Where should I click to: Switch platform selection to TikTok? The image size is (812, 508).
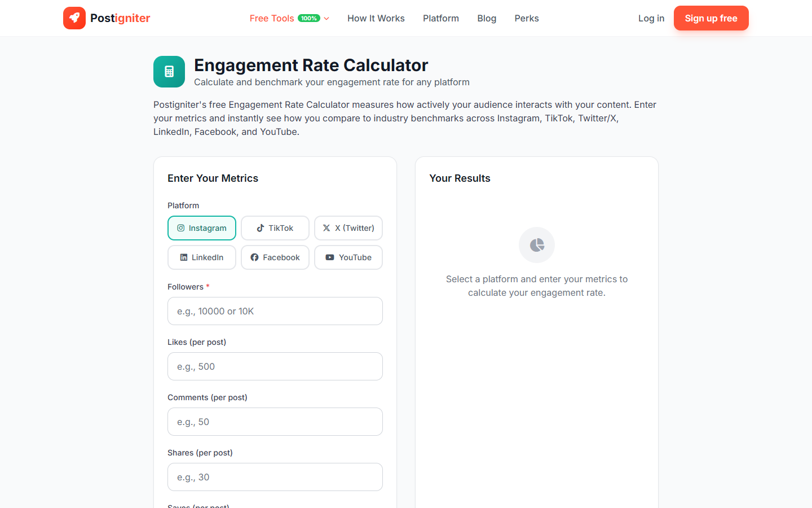coord(275,227)
